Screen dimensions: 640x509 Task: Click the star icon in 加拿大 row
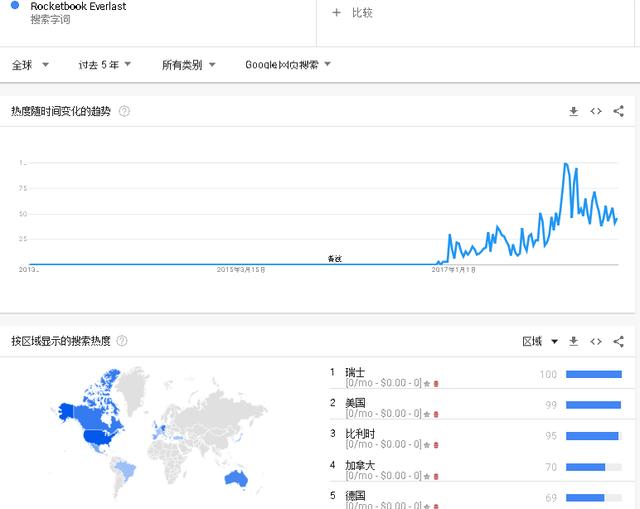pos(427,476)
